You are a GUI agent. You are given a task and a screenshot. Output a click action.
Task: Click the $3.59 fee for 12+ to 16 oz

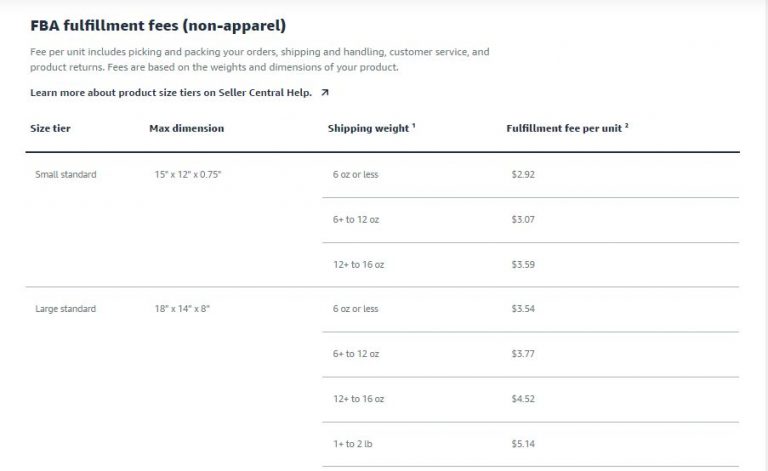pyautogui.click(x=523, y=265)
